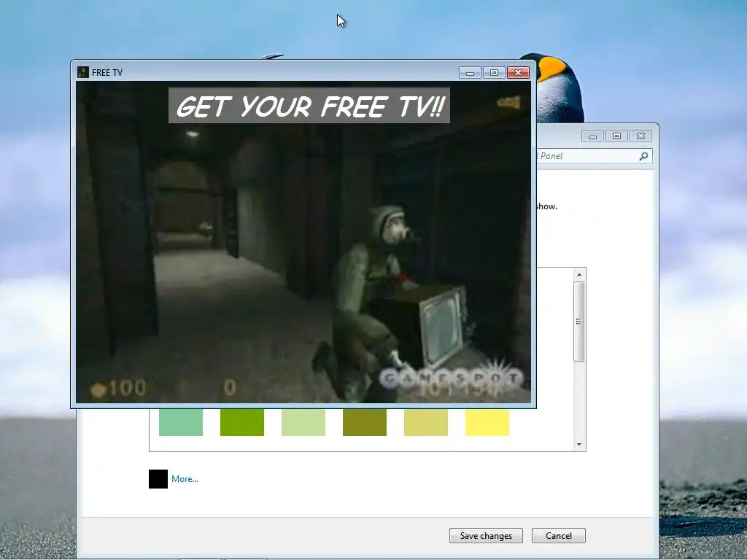Select the bright yellow color swatch
Viewport: 747px width, 560px height.
point(487,422)
